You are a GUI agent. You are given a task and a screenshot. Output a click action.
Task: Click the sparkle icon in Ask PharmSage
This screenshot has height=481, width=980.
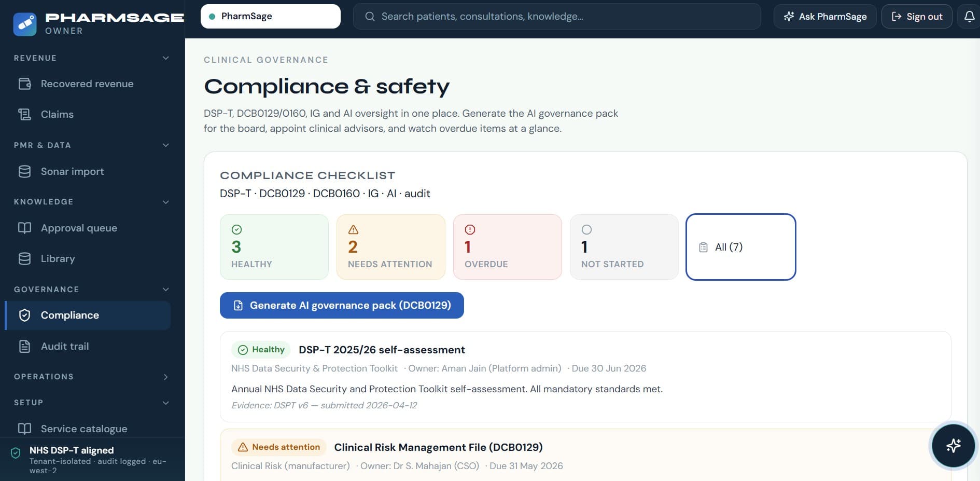click(x=789, y=17)
